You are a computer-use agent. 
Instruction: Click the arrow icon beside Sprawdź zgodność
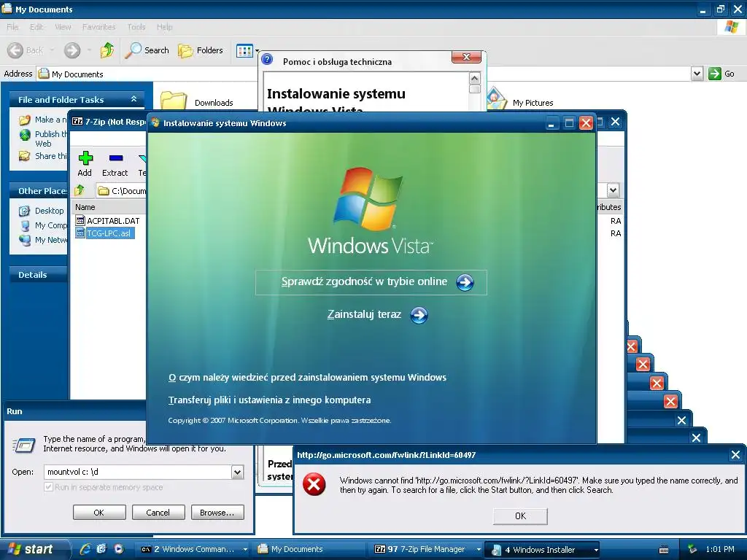pos(465,282)
